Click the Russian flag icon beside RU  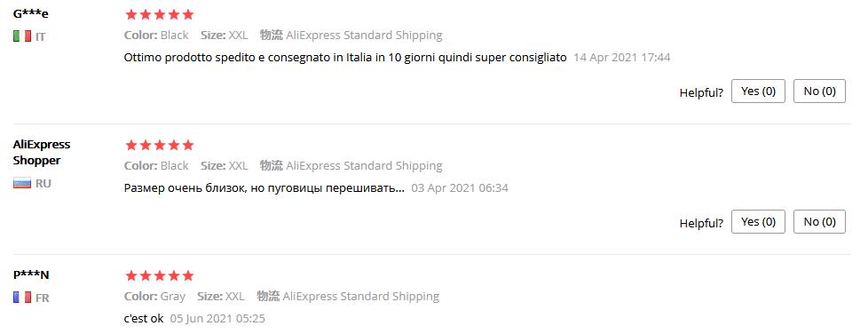pos(22,183)
